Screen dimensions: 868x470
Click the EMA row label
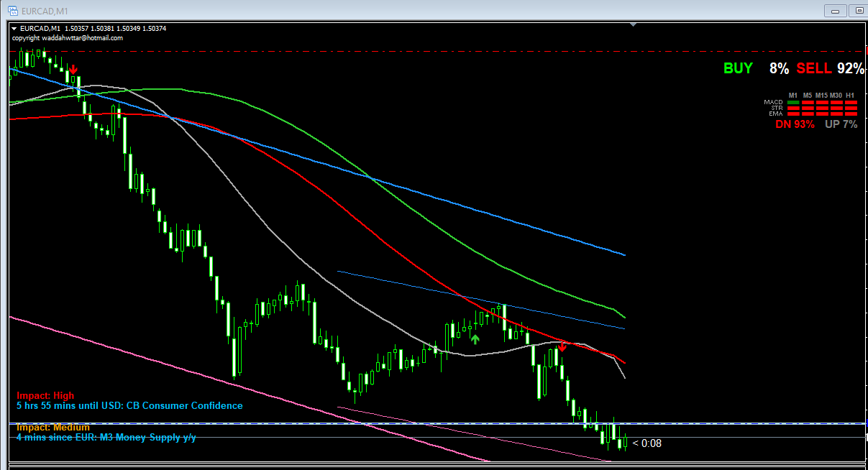point(777,114)
